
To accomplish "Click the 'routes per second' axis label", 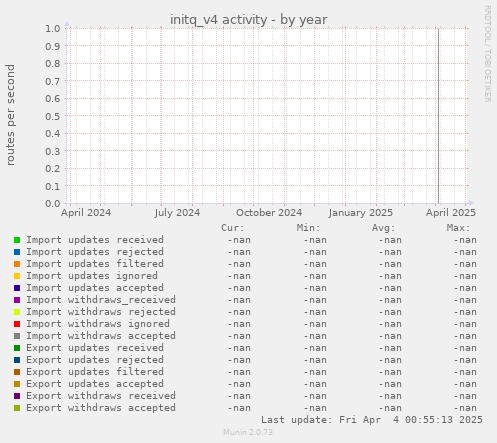I will click(x=10, y=115).
